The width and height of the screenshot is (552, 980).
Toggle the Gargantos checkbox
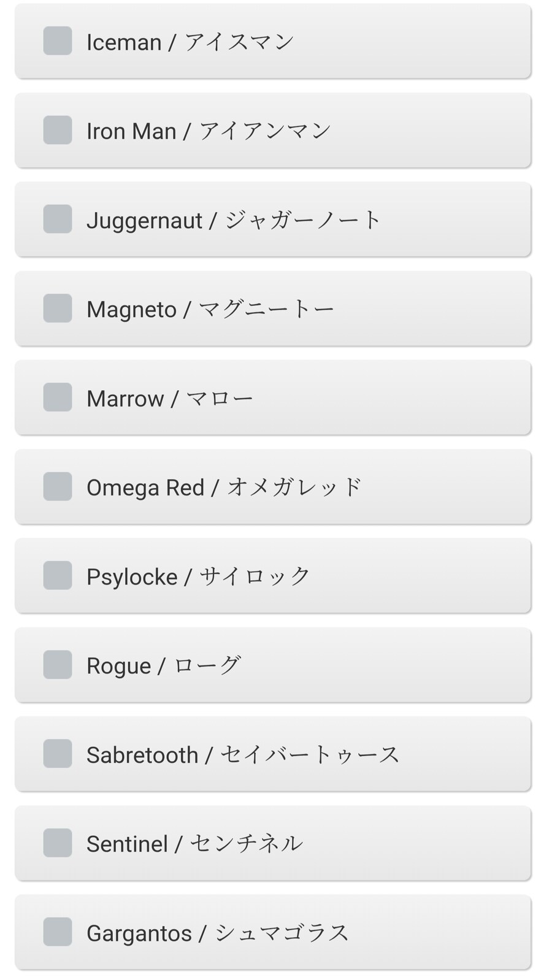[58, 932]
